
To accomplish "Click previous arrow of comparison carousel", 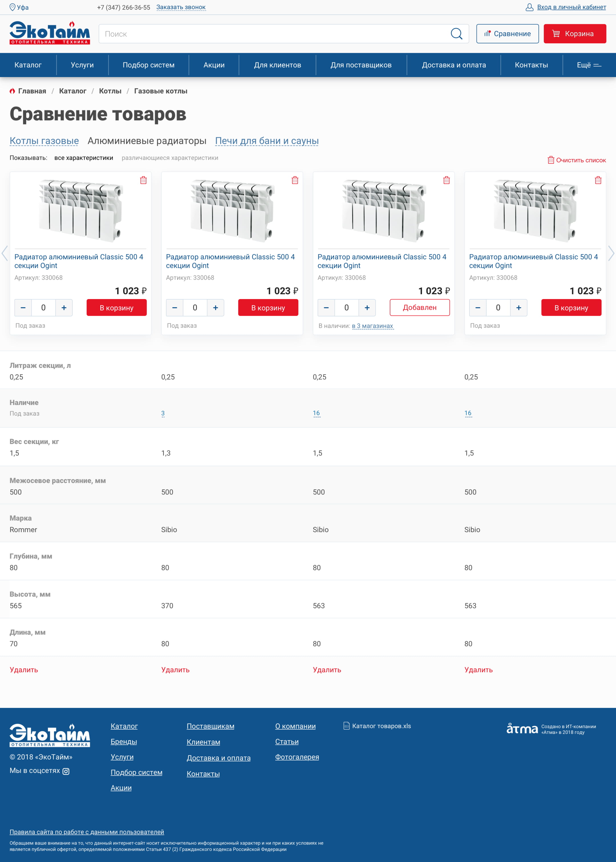I will (5, 253).
